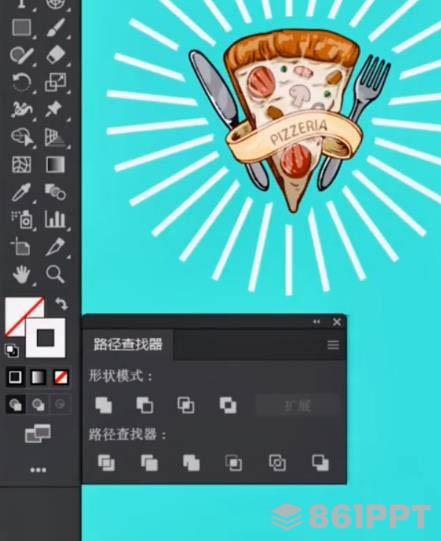Expand toolbar with three dots button

tap(38, 470)
